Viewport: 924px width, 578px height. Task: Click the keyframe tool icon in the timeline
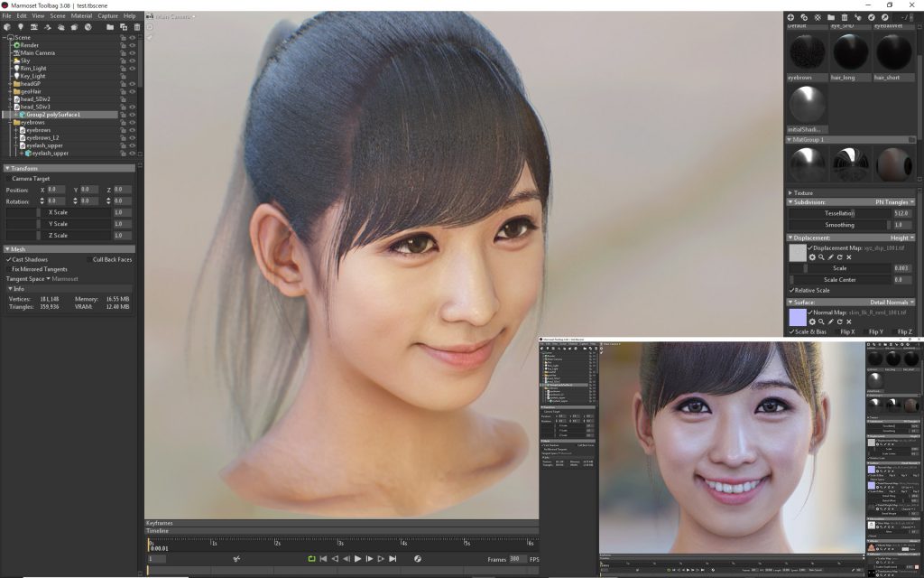(x=237, y=559)
